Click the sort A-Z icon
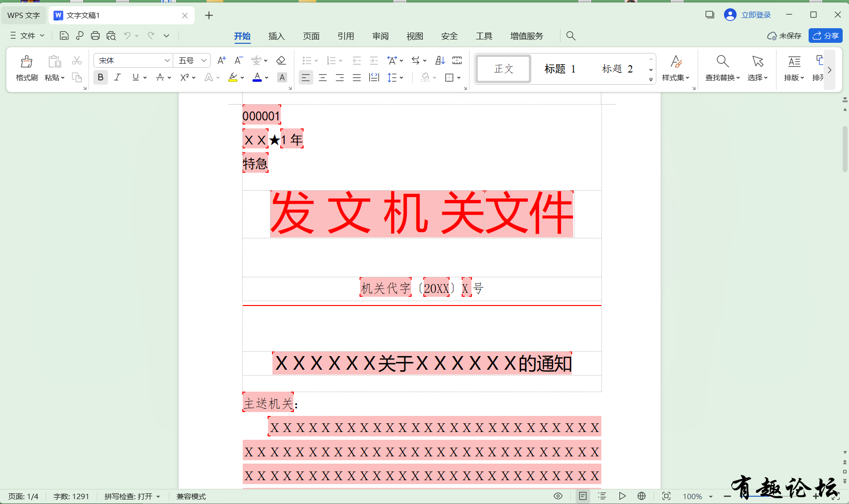 pos(440,60)
